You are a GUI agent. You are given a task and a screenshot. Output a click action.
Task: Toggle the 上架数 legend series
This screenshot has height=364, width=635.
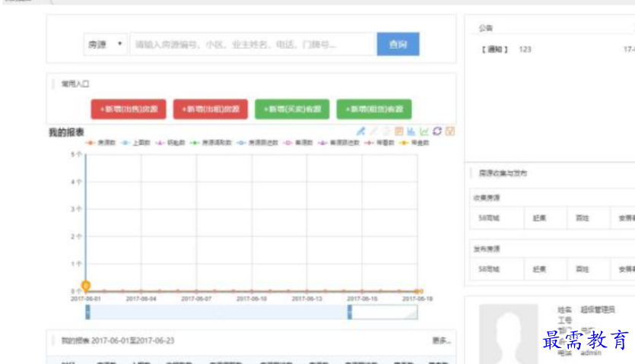(136, 143)
